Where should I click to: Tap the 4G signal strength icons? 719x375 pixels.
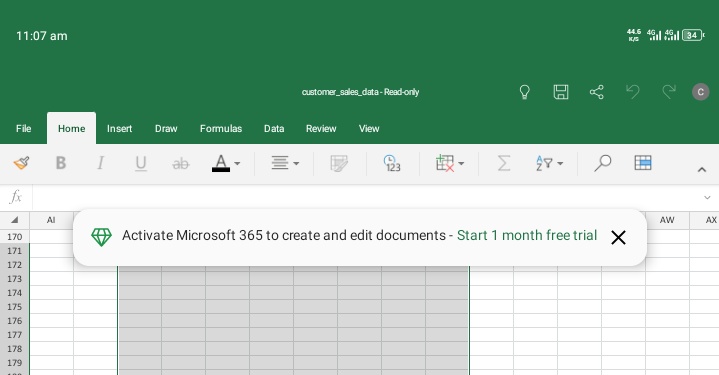[663, 35]
